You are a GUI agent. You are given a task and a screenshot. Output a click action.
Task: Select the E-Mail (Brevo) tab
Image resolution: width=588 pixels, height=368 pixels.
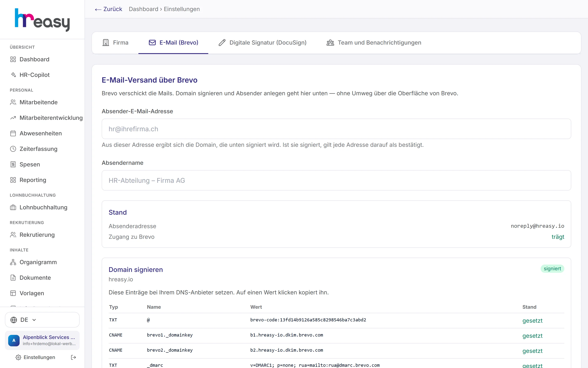tap(173, 43)
